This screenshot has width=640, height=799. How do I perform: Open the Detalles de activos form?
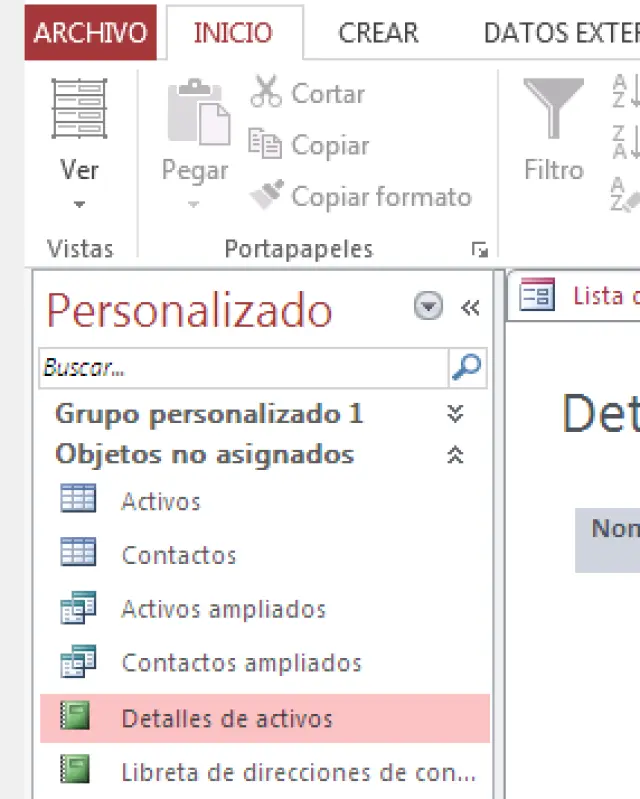(226, 719)
